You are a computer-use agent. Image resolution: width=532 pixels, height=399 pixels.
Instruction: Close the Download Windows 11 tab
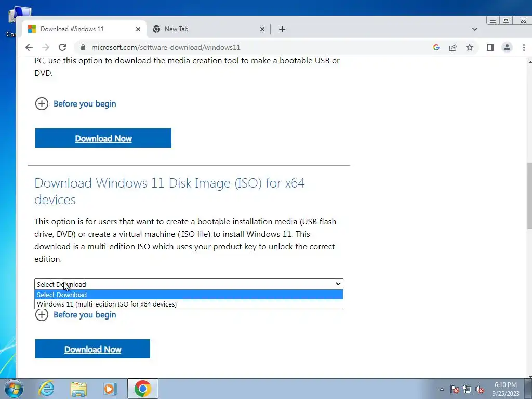[138, 29]
